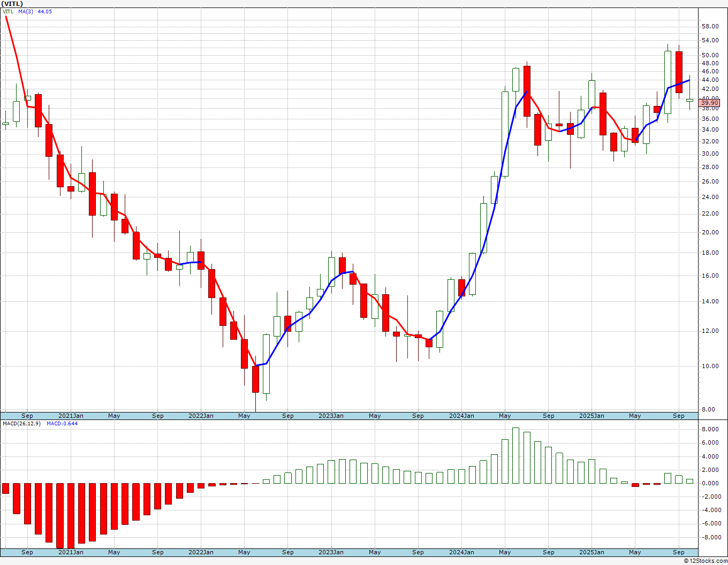Select the MACD:0.644 value readout

(x=62, y=424)
